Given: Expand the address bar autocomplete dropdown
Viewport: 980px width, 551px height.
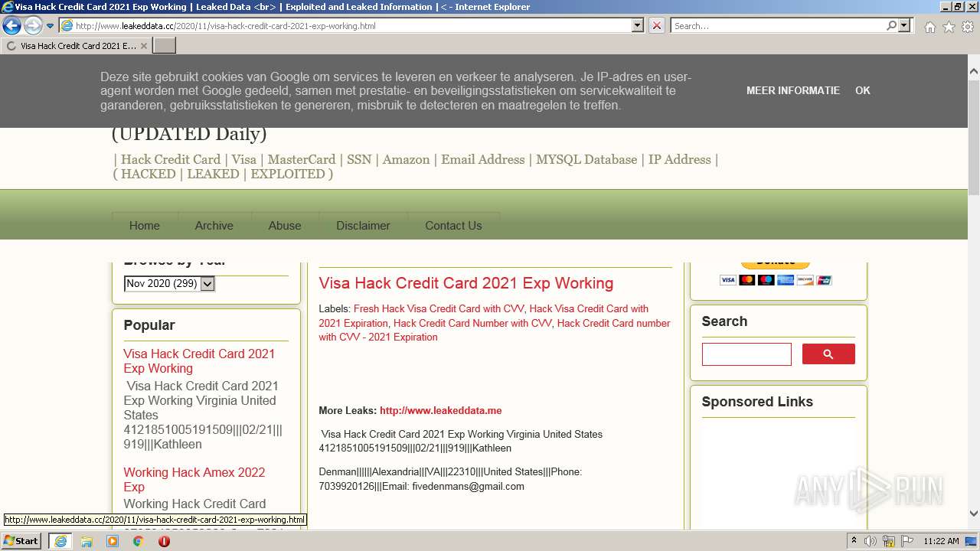Looking at the screenshot, I should click(x=638, y=25).
